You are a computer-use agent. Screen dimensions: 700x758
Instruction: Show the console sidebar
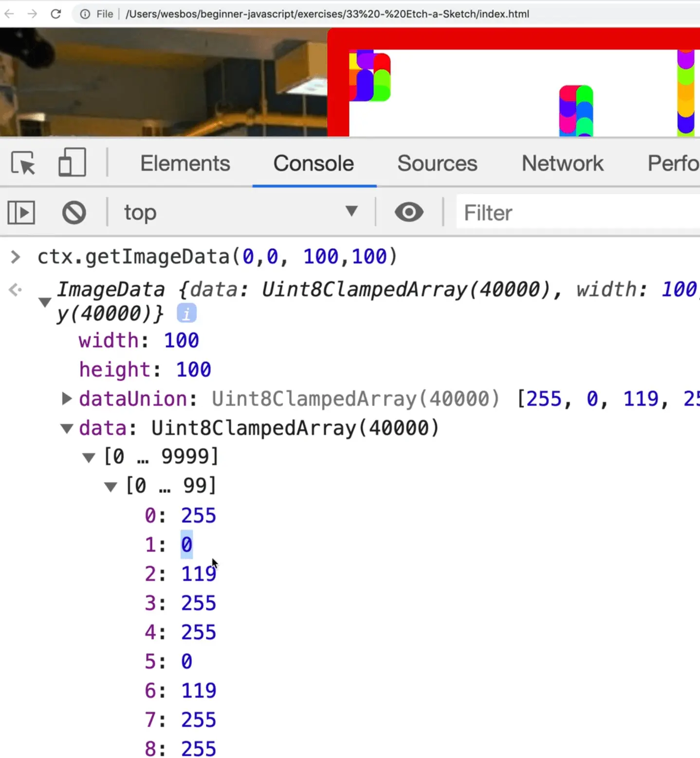[21, 212]
